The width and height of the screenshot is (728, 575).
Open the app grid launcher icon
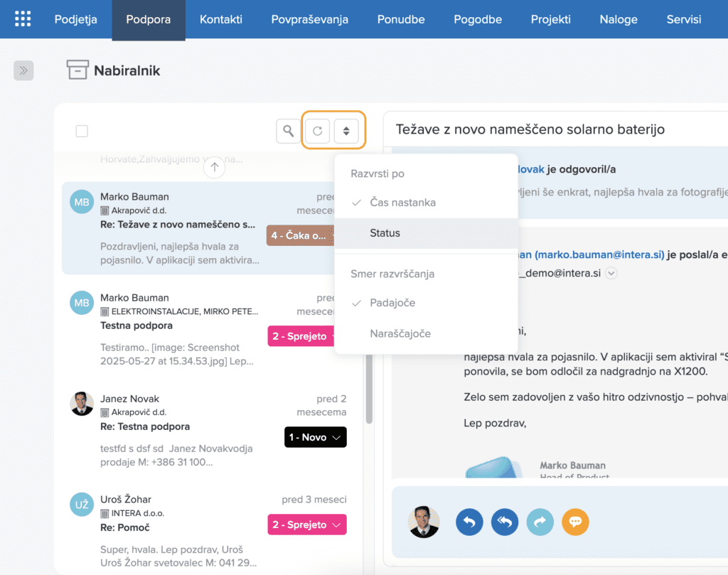pyautogui.click(x=23, y=19)
